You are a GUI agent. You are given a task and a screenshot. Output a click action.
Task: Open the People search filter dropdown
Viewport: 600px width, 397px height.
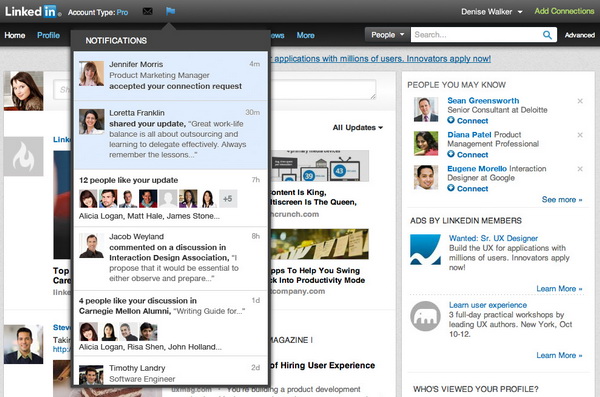pyautogui.click(x=387, y=35)
